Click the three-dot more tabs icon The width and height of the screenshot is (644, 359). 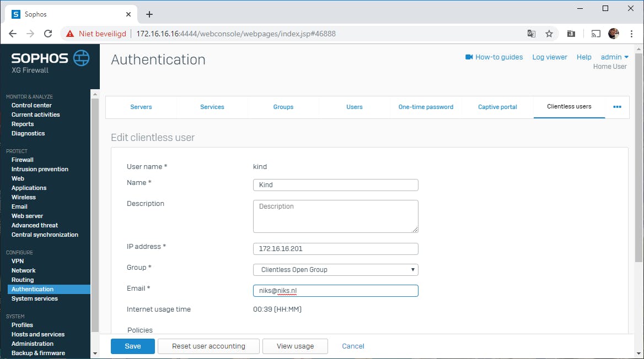[617, 107]
